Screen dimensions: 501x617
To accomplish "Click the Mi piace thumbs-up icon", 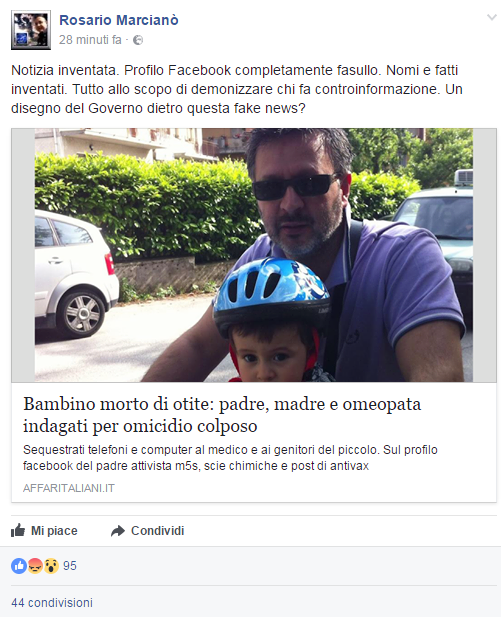I will (x=18, y=530).
